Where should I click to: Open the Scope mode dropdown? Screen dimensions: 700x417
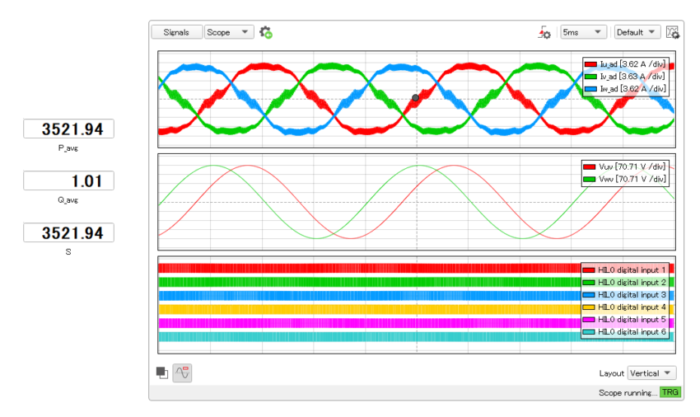(x=228, y=32)
